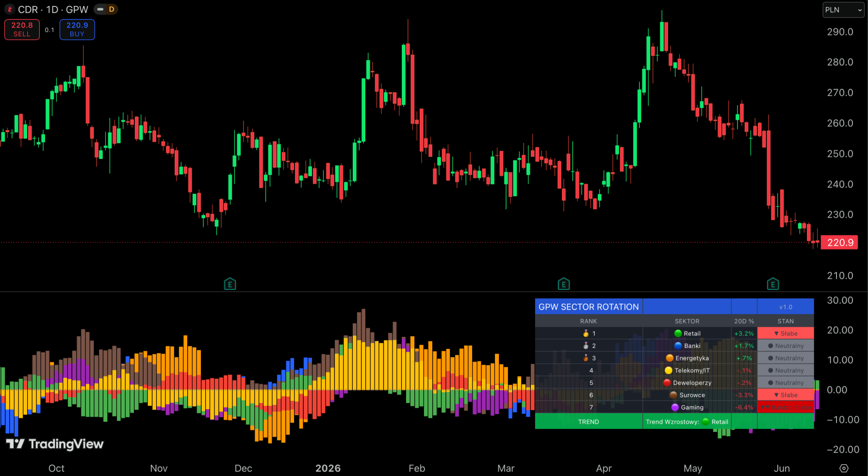Image resolution: width=868 pixels, height=476 pixels.
Task: Click the TREND label cell
Action: coord(589,422)
